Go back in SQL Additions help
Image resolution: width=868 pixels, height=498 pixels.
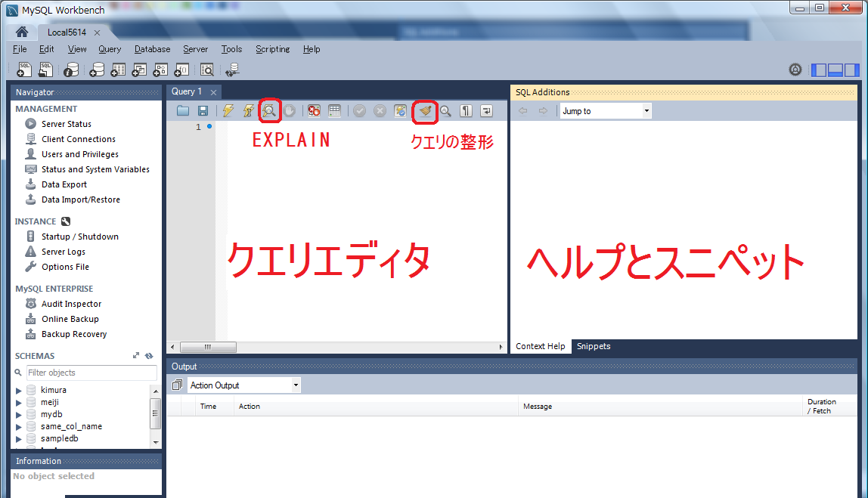coord(523,110)
